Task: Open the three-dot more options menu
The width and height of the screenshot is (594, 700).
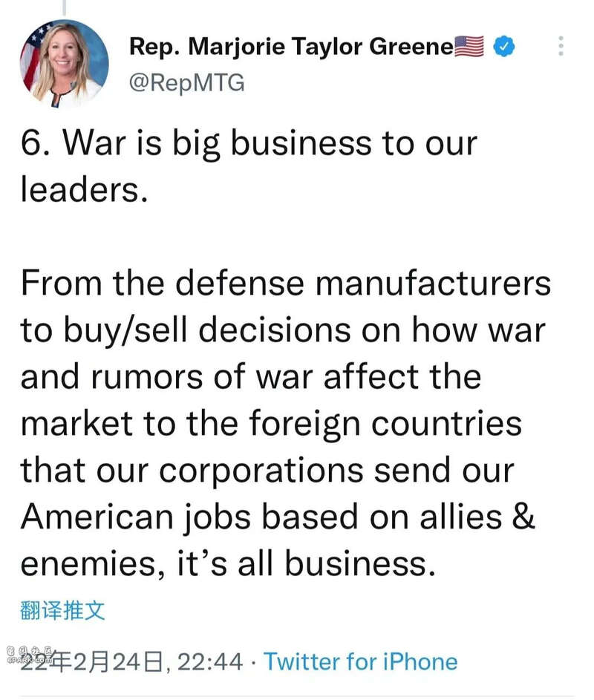Action: pyautogui.click(x=561, y=46)
